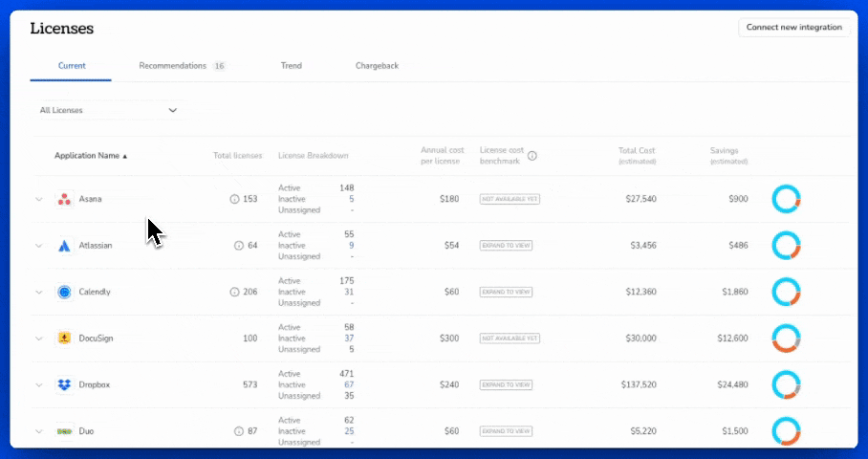Screen dimensions: 868x459
Task: Click Connect new integration button
Action: [793, 27]
